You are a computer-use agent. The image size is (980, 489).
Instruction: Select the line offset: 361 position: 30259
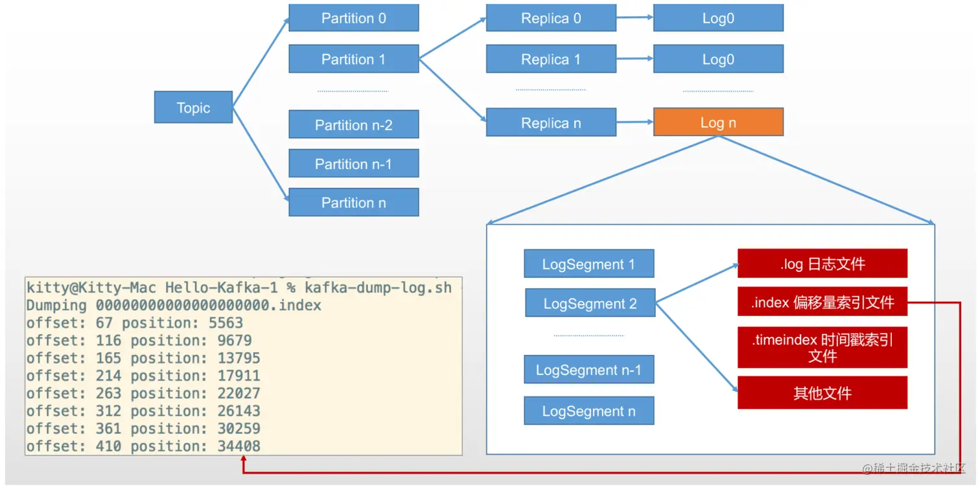pyautogui.click(x=143, y=428)
